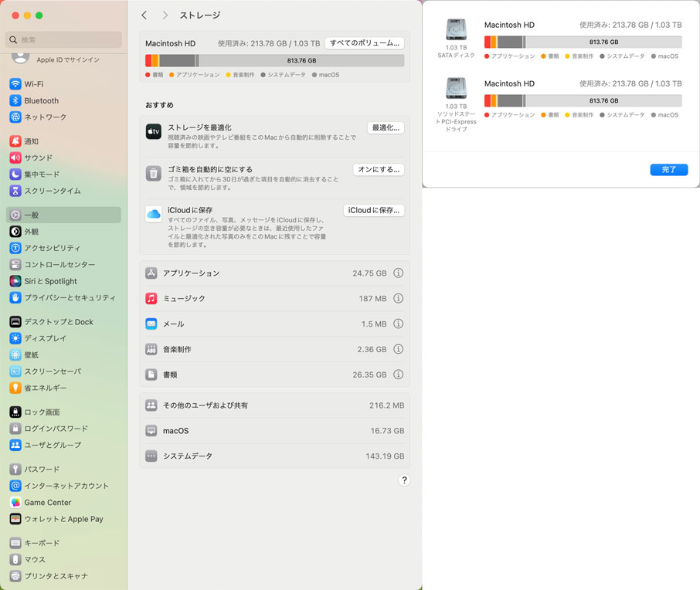The width and height of the screenshot is (700, 590).
Task: Show info for ミュージック storage row
Action: 398,298
